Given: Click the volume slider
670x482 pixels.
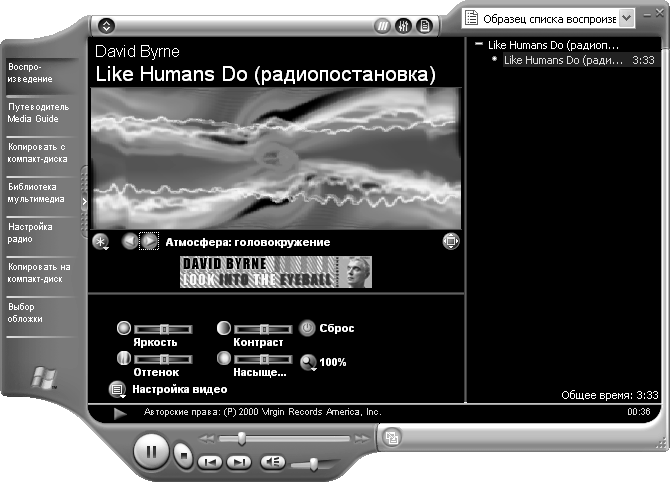Looking at the screenshot, I should coord(315,464).
